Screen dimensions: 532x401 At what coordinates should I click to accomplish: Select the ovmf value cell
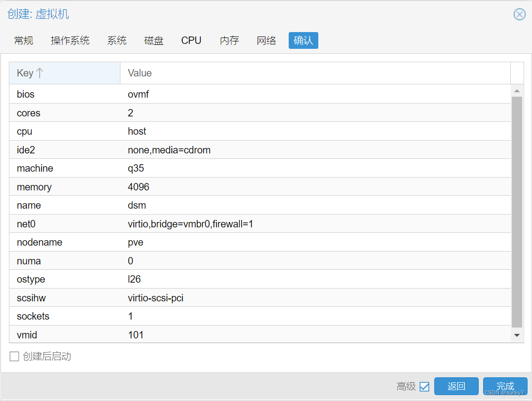(138, 94)
